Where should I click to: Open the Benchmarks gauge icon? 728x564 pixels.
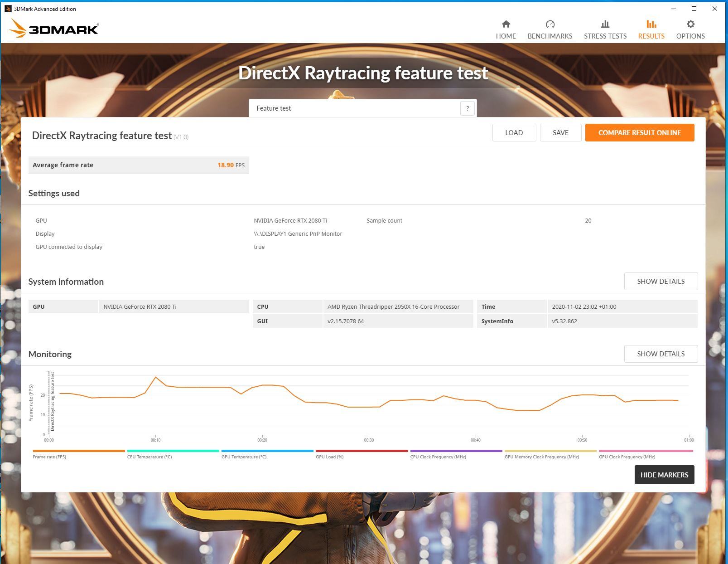tap(550, 24)
